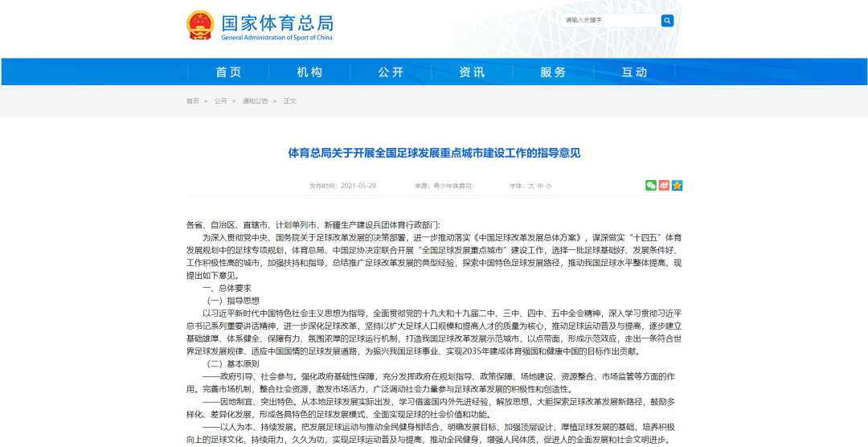Viewport: 868px width, 447px height.
Task: Set font size to 中
Action: click(x=540, y=186)
